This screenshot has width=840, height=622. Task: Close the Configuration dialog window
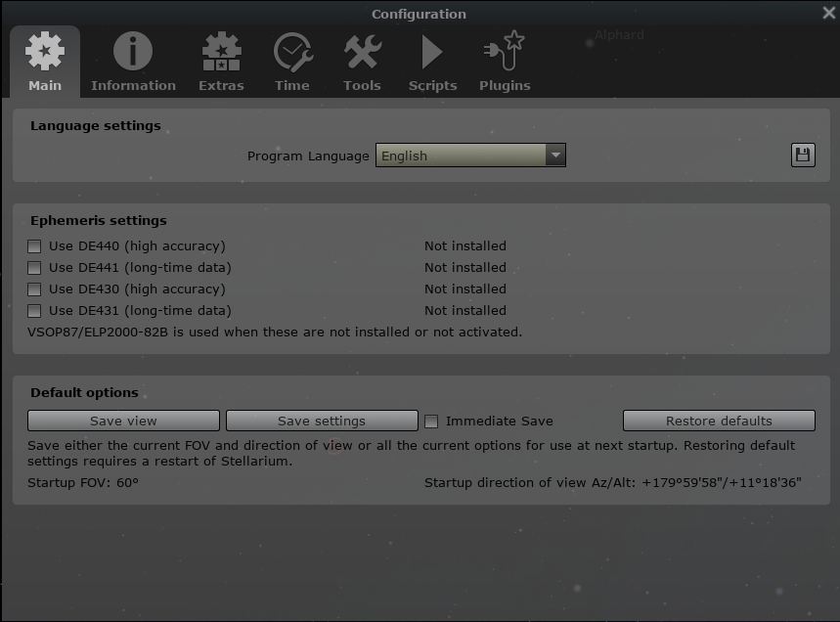click(828, 13)
